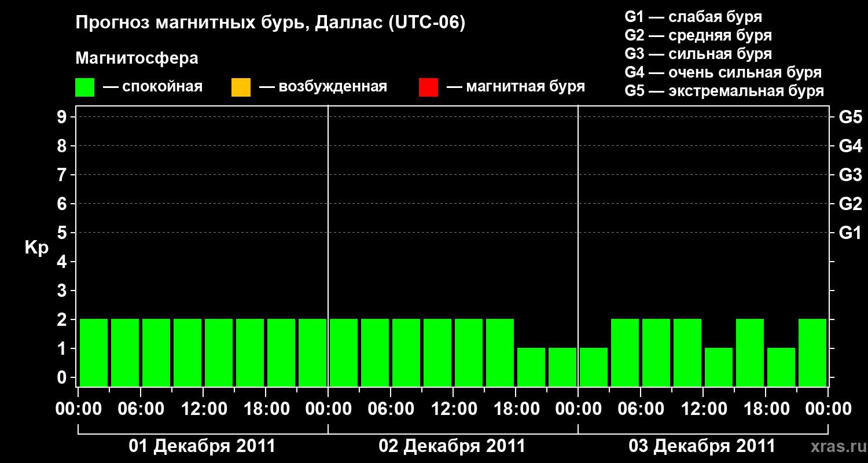
Task: Click the 'G5' tick label on the right axis
Action: tap(850, 117)
